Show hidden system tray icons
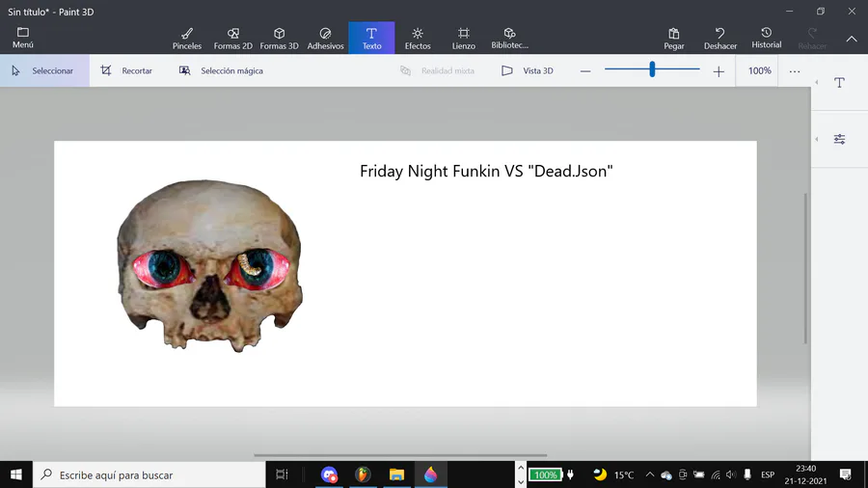This screenshot has height=488, width=868. 650,474
